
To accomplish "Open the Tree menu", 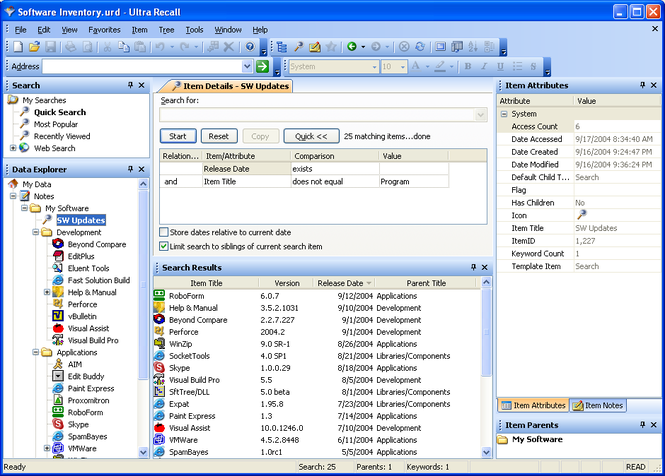I will click(x=166, y=30).
